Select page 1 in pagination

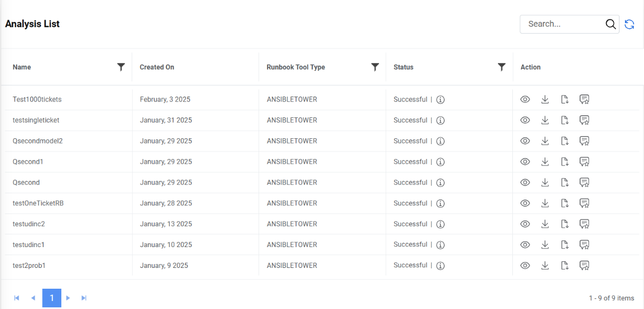(52, 298)
